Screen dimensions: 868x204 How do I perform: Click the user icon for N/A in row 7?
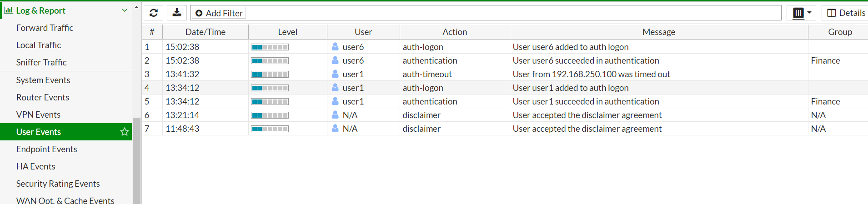pos(335,129)
